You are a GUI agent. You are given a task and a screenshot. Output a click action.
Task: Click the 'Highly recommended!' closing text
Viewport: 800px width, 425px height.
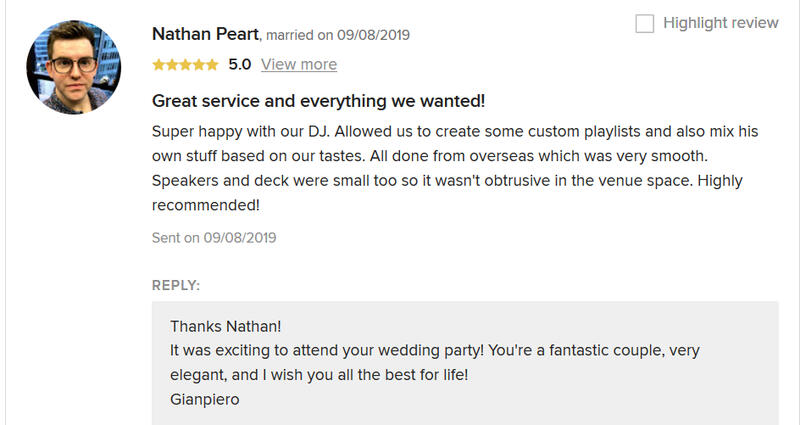tap(205, 205)
